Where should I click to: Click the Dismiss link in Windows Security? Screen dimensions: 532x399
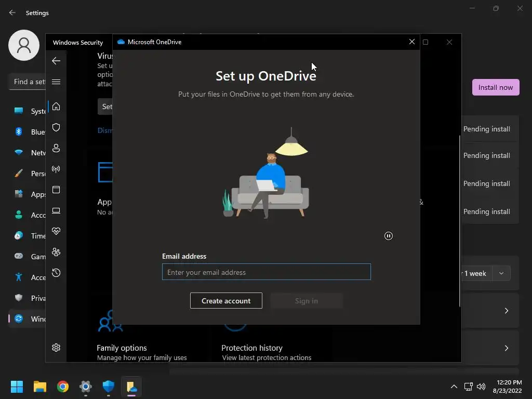pos(105,130)
